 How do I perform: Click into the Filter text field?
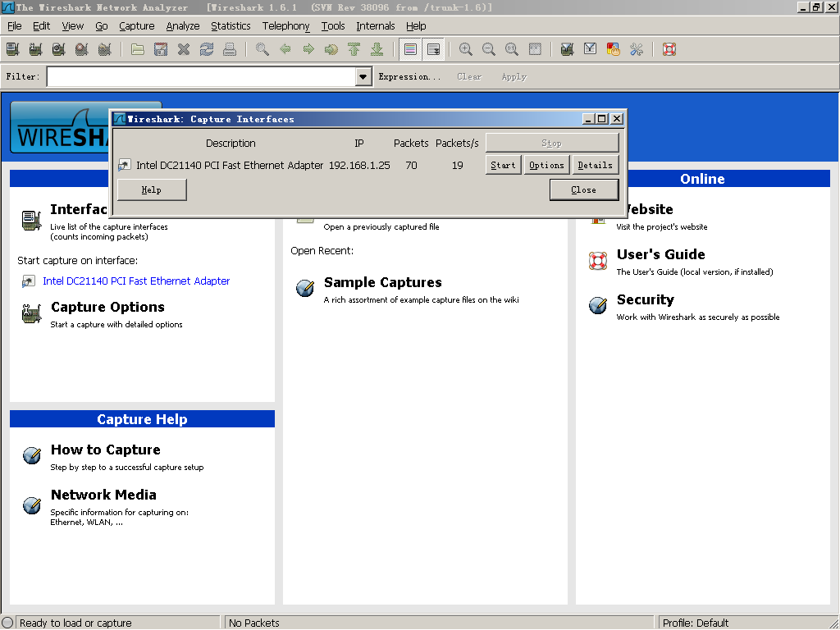pos(201,76)
